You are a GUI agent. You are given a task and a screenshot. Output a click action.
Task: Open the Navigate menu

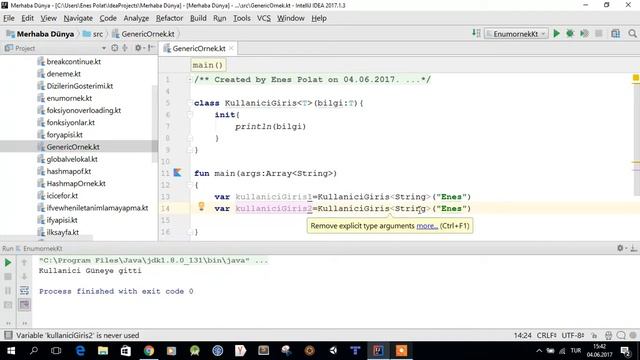(78, 18)
